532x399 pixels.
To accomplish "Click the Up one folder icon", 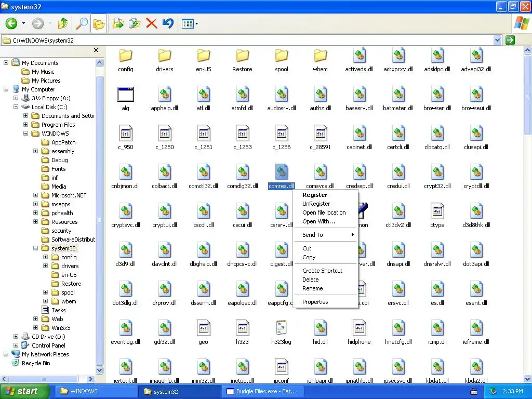I will tap(63, 23).
